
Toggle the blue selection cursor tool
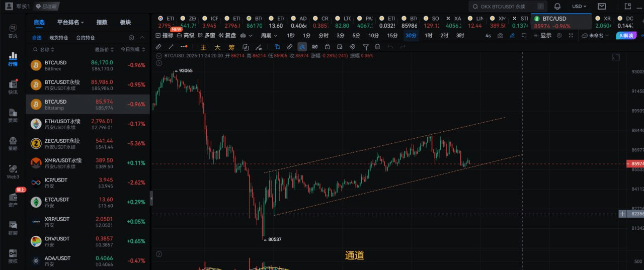click(x=277, y=47)
